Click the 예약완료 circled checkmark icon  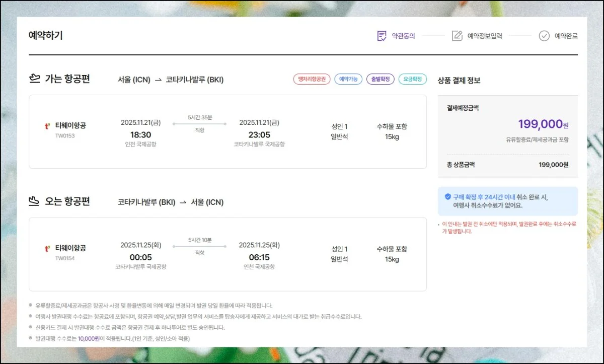coord(544,36)
